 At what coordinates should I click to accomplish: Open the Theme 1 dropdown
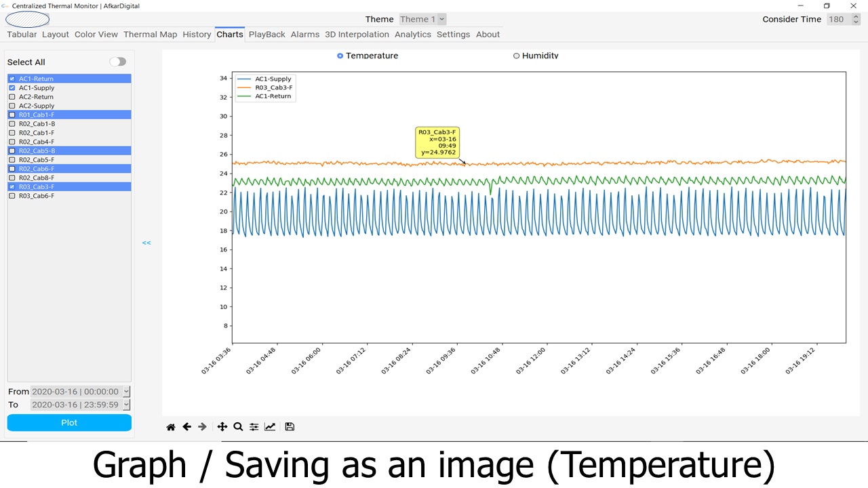tap(422, 19)
